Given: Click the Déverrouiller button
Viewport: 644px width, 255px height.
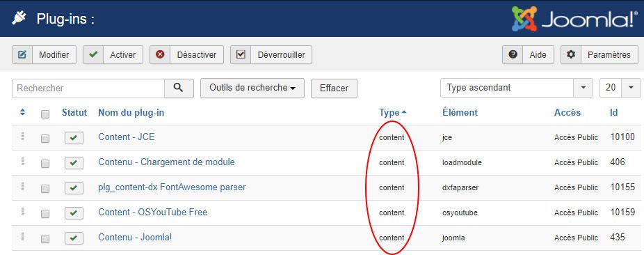Looking at the screenshot, I should tap(271, 55).
